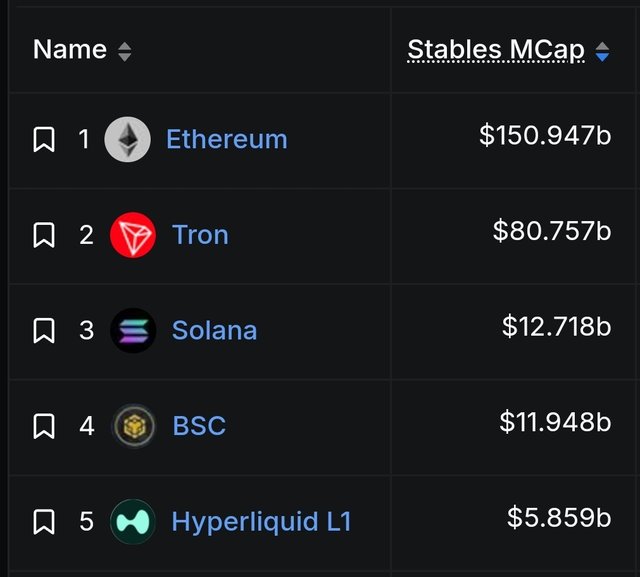Open the Tron chain link
640x577 pixels.
click(200, 235)
